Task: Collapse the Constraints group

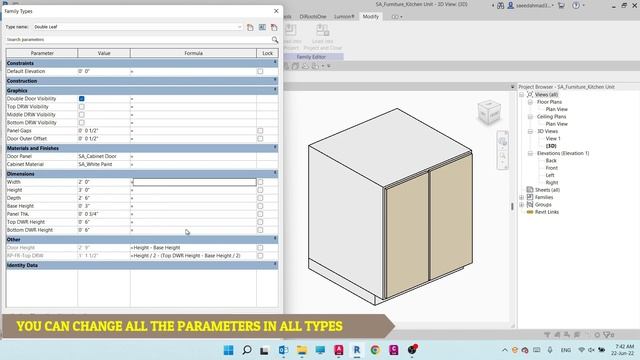Action: 275,63
